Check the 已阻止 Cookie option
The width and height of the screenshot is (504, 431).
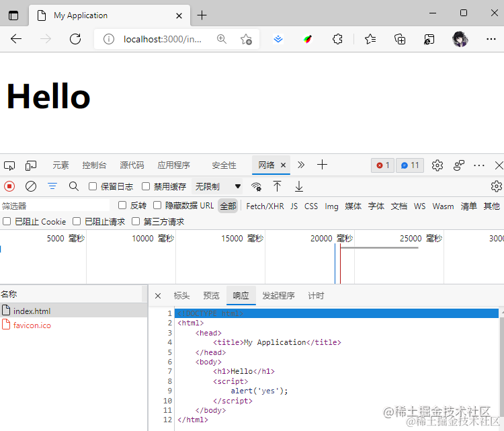[7, 221]
